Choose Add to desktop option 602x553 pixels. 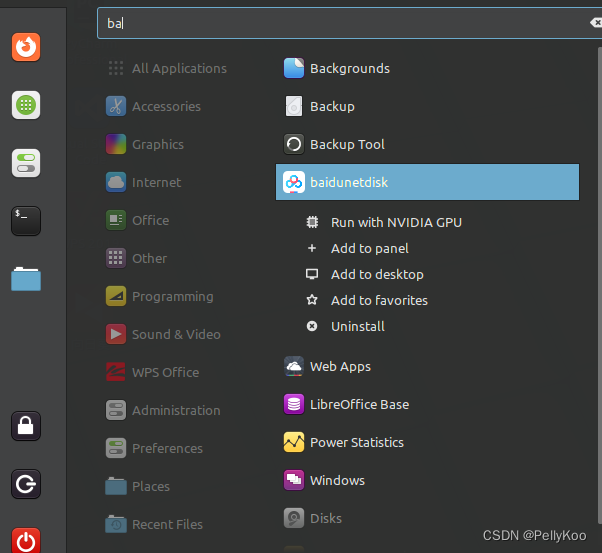tap(365, 275)
